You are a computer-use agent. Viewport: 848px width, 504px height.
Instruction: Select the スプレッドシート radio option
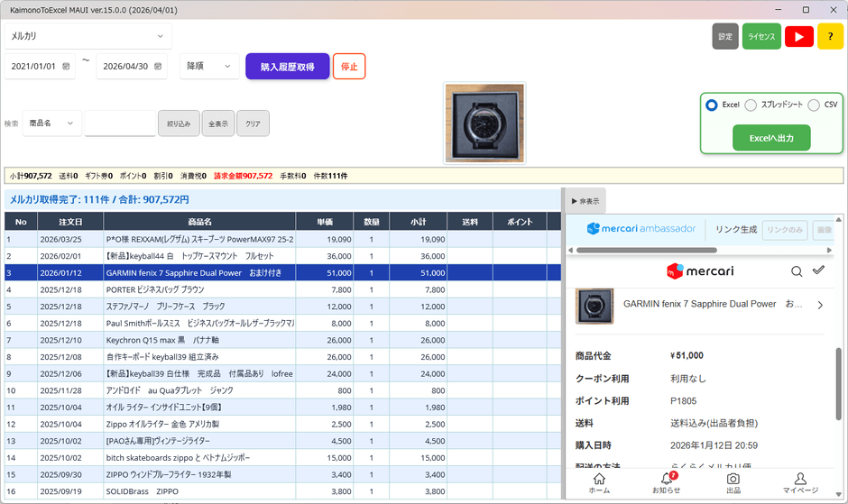[751, 105]
